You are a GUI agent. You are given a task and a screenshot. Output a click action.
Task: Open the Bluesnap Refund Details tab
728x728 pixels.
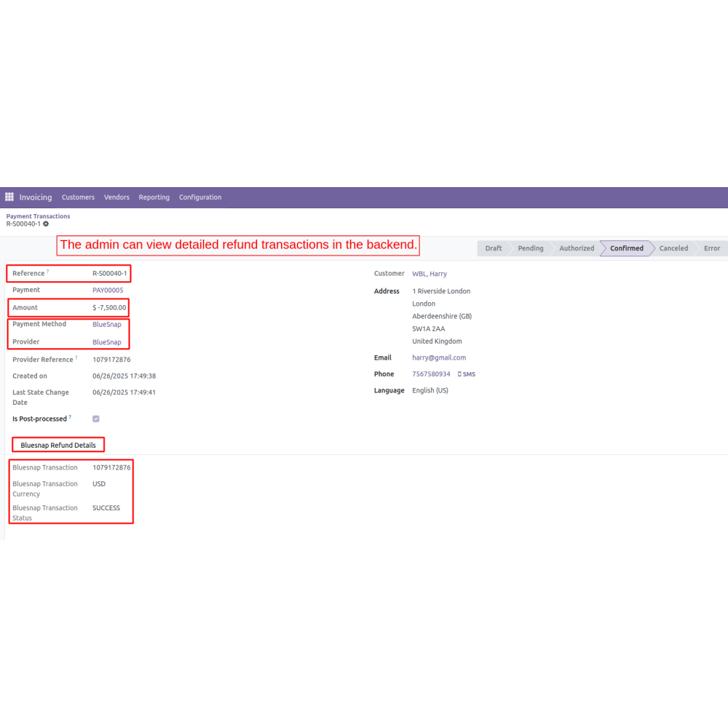tap(58, 445)
